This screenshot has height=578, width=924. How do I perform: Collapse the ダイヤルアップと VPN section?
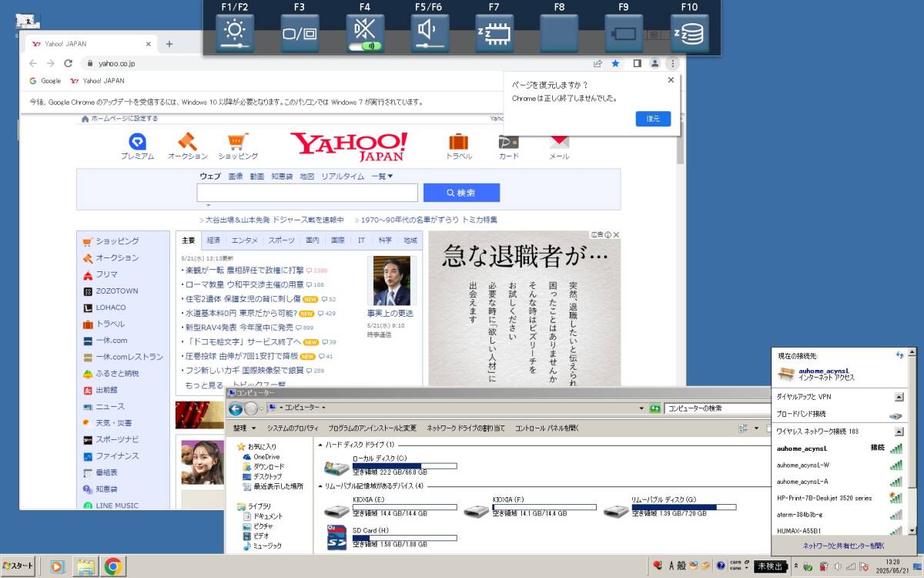[899, 397]
